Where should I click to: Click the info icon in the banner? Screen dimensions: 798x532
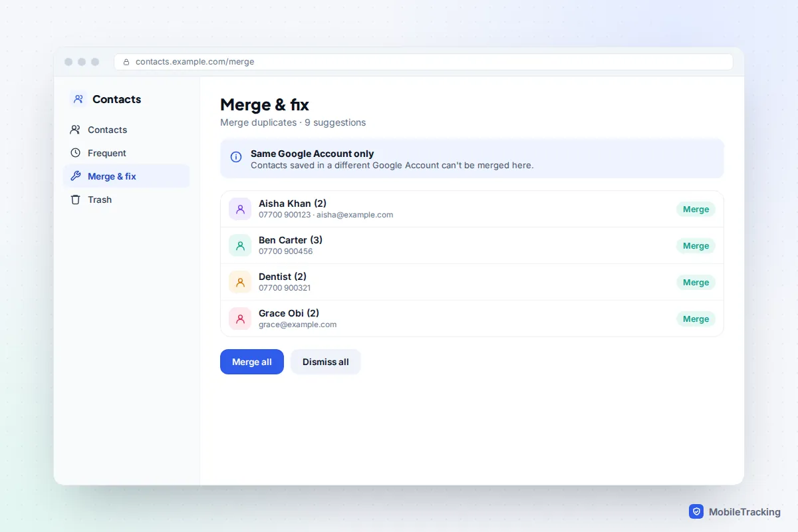click(x=236, y=157)
